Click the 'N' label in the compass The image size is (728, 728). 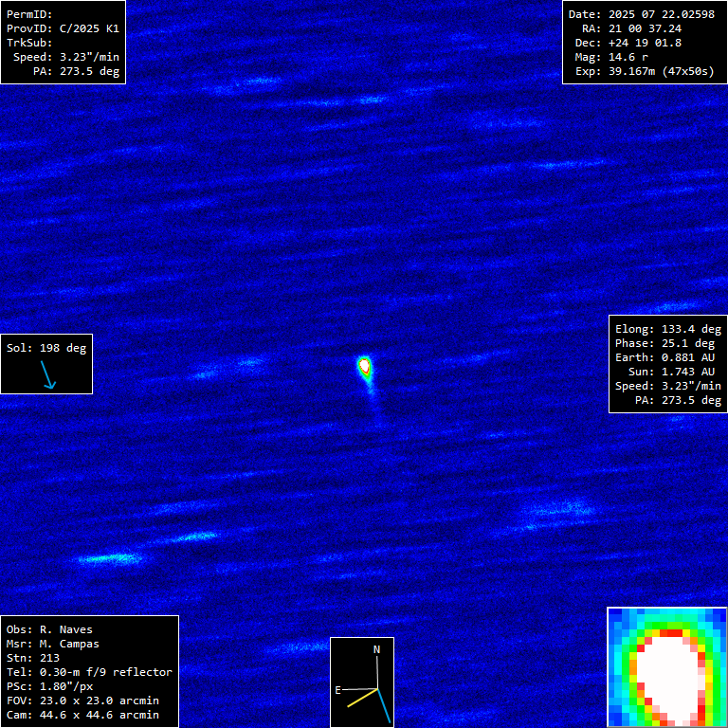377,650
